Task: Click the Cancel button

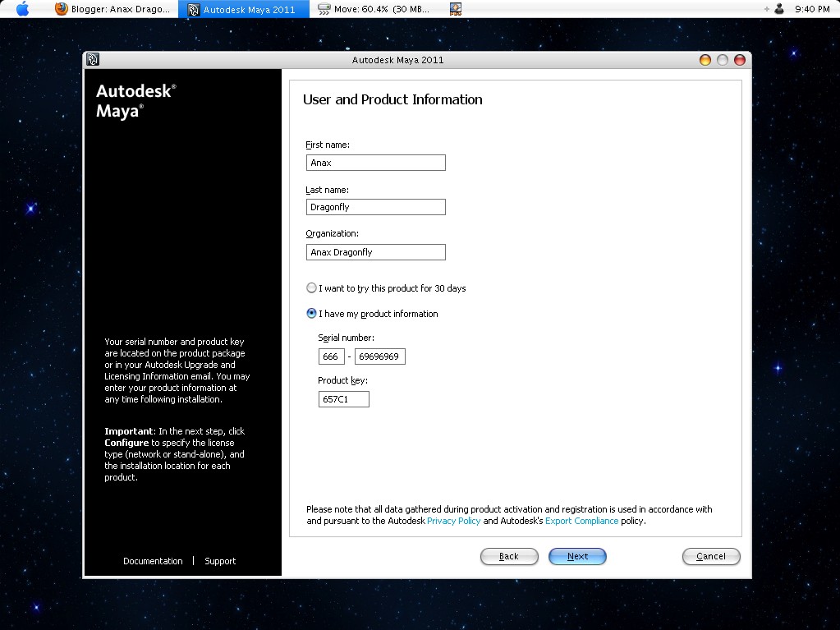Action: [711, 556]
